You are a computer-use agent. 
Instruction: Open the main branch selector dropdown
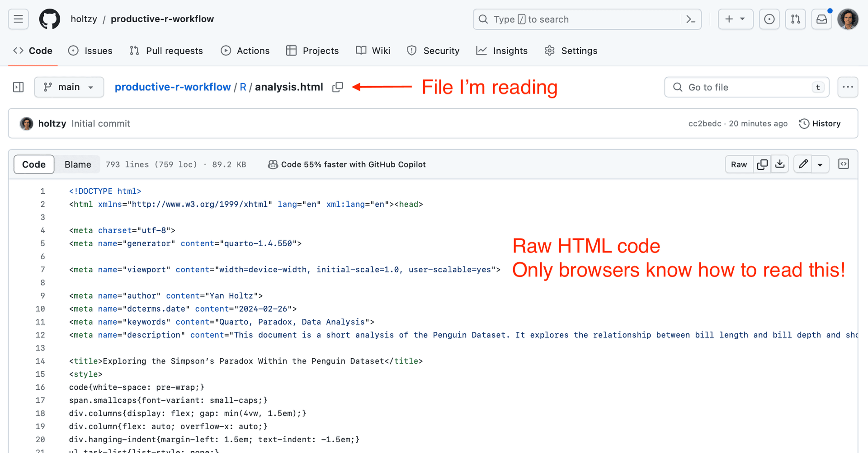(x=69, y=87)
